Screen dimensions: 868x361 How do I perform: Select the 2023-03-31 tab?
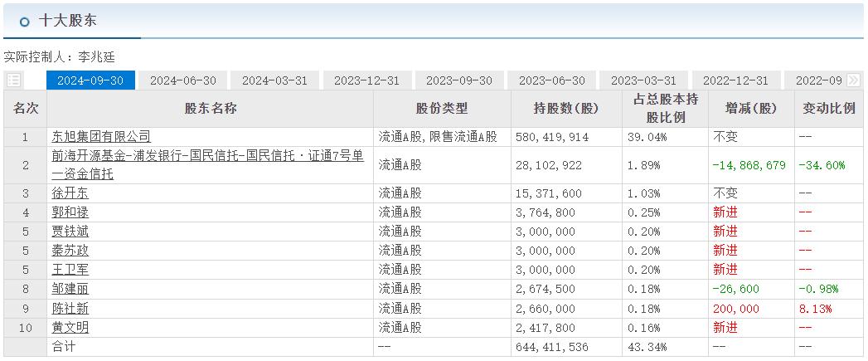[x=643, y=80]
